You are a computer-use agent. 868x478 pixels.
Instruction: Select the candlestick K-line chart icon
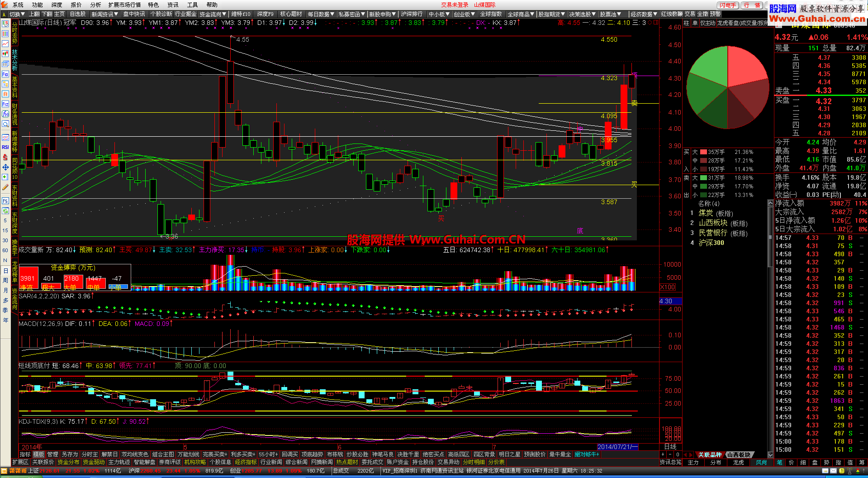click(5, 54)
